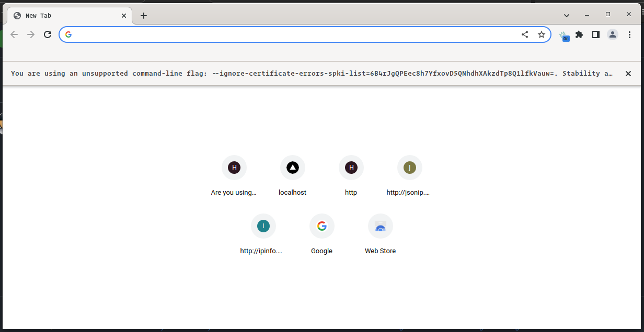Dismiss the unsupported command-line flag warning
The width and height of the screenshot is (644, 332).
tap(628, 73)
